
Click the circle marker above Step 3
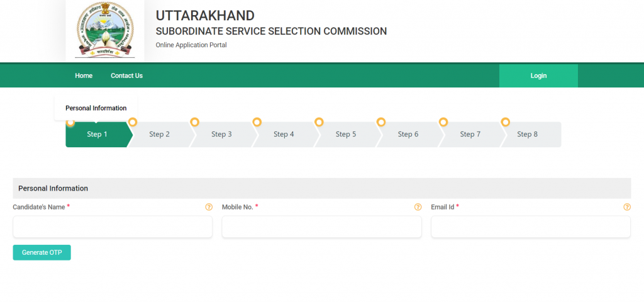tap(195, 122)
